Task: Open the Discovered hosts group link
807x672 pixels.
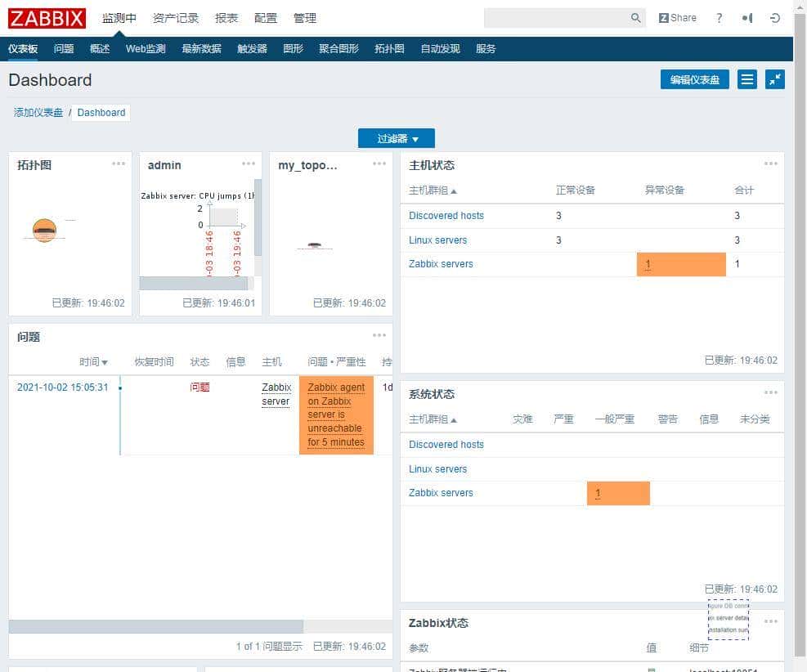Action: [446, 215]
